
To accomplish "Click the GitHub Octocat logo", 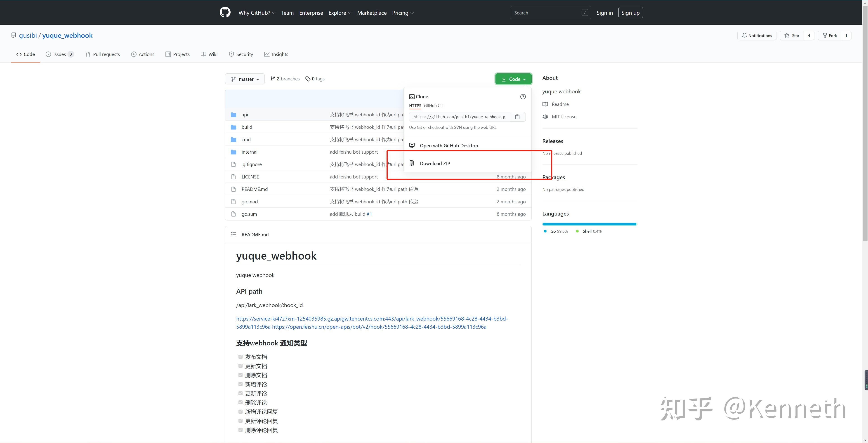I will [225, 12].
